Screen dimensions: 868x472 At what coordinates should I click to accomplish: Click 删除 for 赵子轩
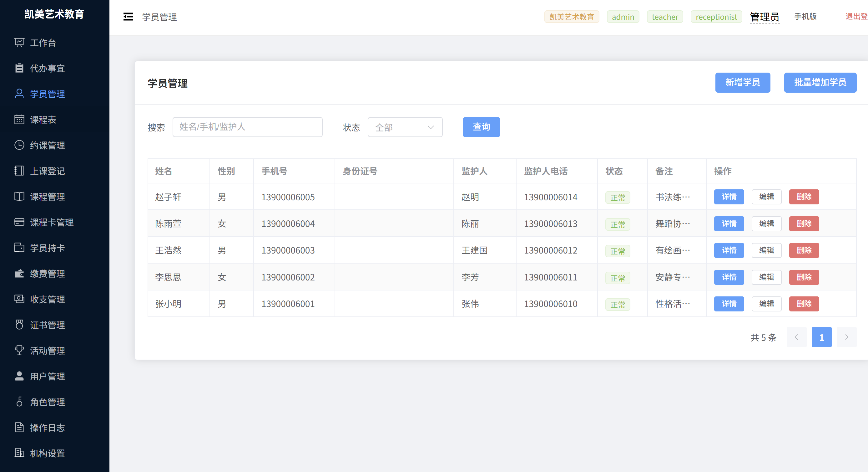pos(804,197)
